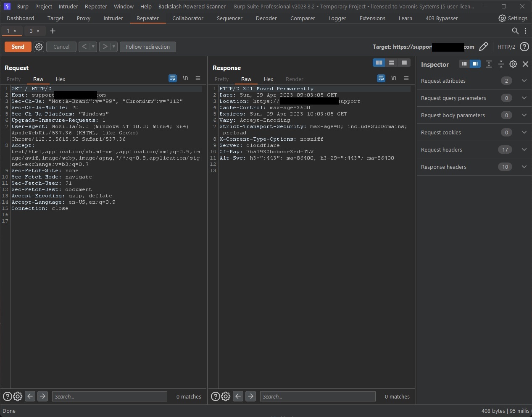Open Inspector settings gear icon
The image size is (532, 417).
(x=513, y=64)
